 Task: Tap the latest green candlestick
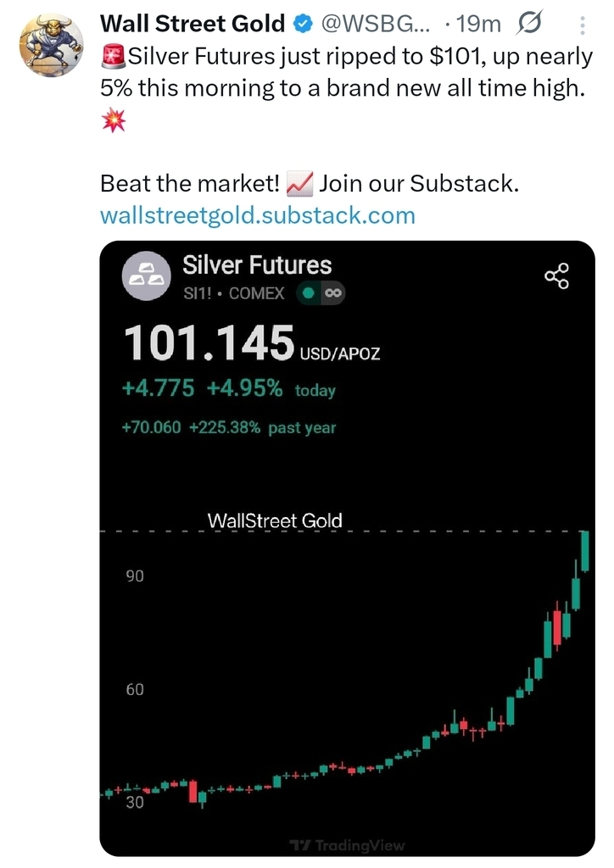click(584, 551)
